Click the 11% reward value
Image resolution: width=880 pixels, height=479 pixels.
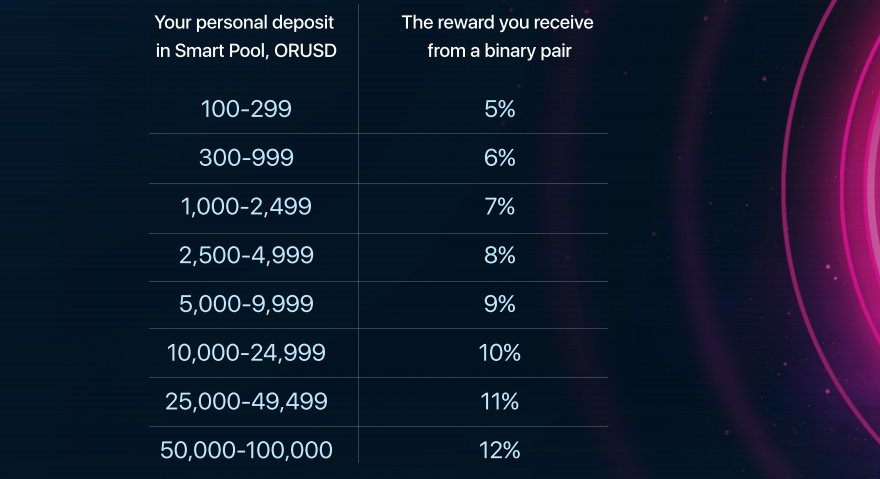(x=499, y=402)
